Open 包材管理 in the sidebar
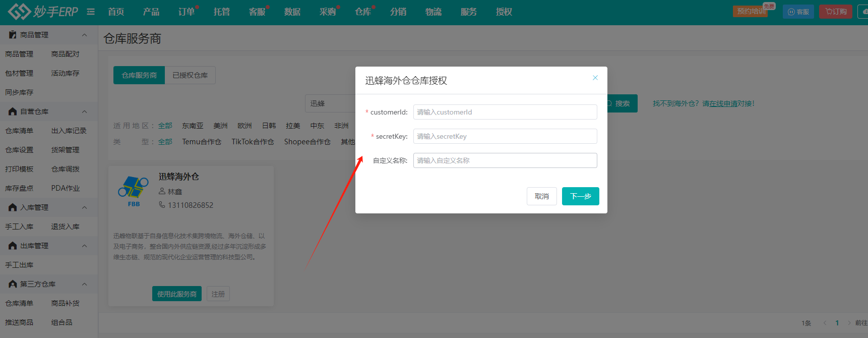868x338 pixels. click(x=19, y=73)
